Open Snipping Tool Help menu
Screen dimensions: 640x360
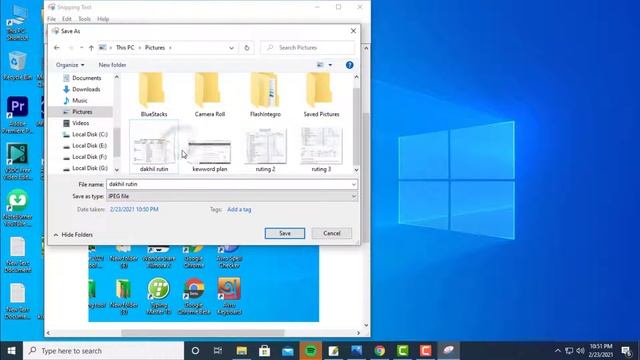(x=103, y=19)
